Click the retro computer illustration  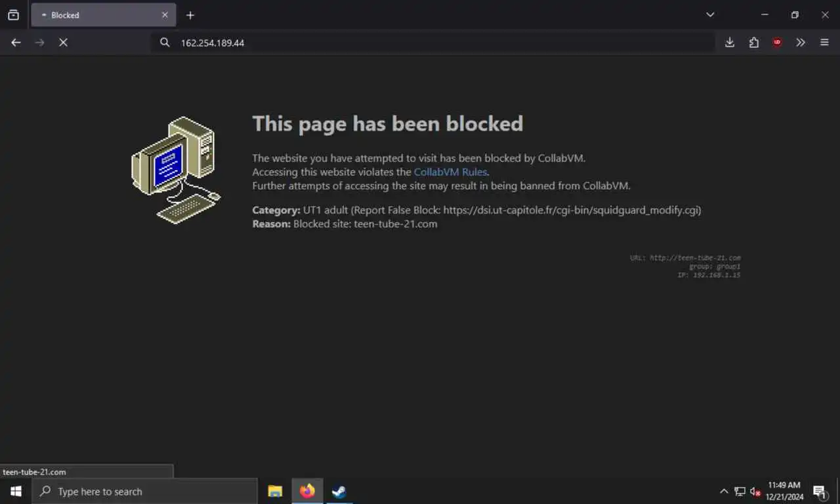pyautogui.click(x=176, y=170)
